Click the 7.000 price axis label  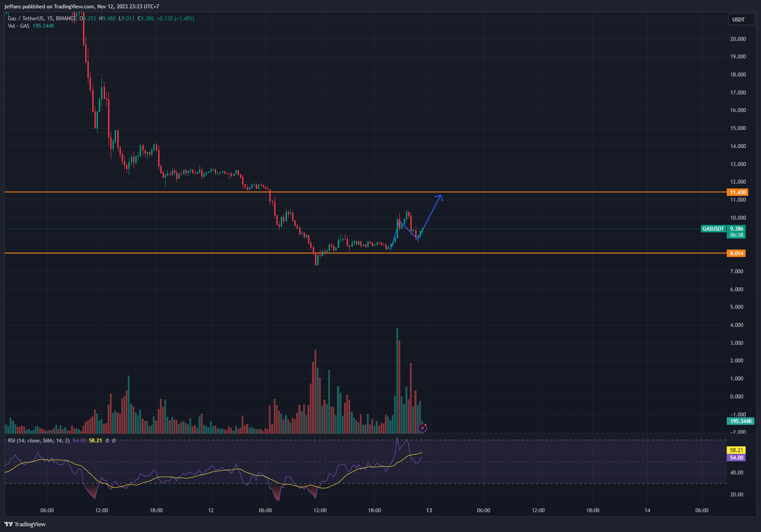tap(737, 271)
